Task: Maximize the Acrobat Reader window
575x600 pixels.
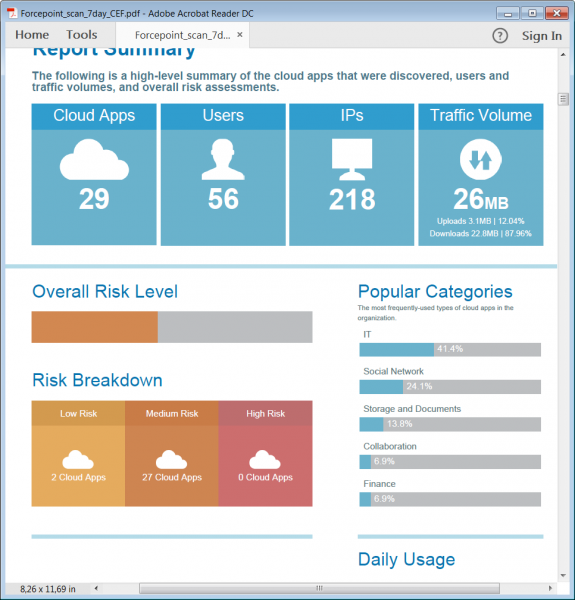Action: pyautogui.click(x=532, y=13)
